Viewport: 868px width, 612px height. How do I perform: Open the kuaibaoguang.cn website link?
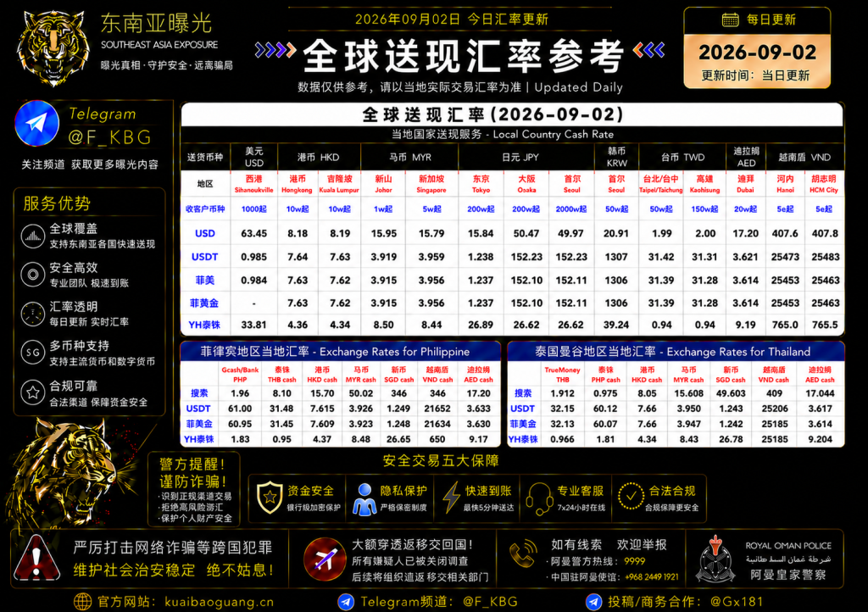coord(220,602)
